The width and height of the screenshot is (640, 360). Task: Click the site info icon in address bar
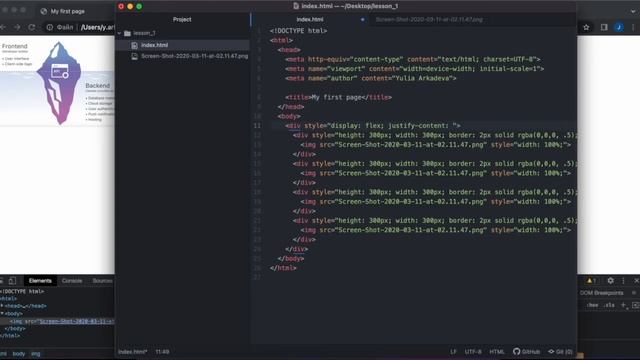click(50, 27)
